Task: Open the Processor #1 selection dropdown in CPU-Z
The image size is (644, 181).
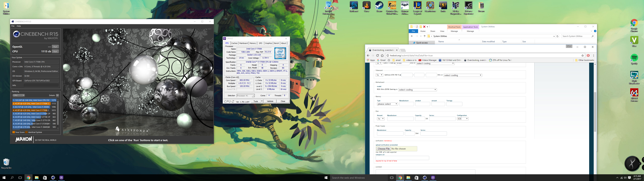Action: pyautogui.click(x=246, y=96)
